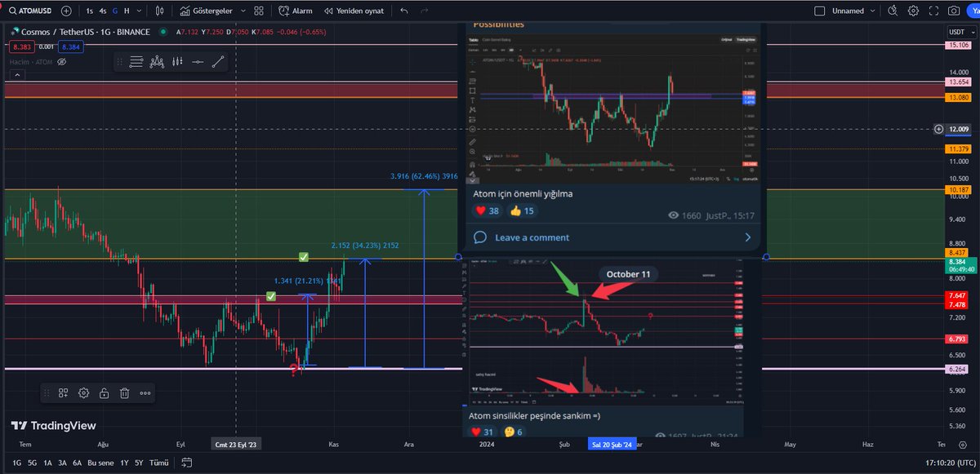980x474 pixels.
Task: Set range to 5Y
Action: 139,463
